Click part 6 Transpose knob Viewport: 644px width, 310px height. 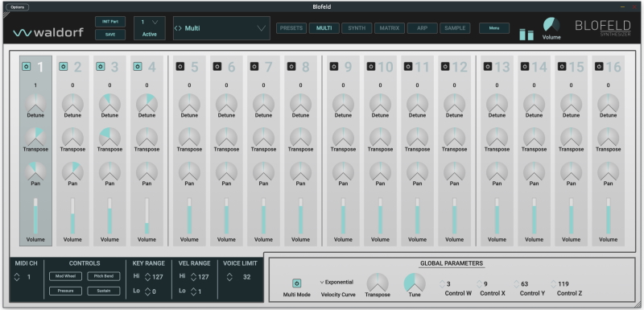click(x=226, y=138)
